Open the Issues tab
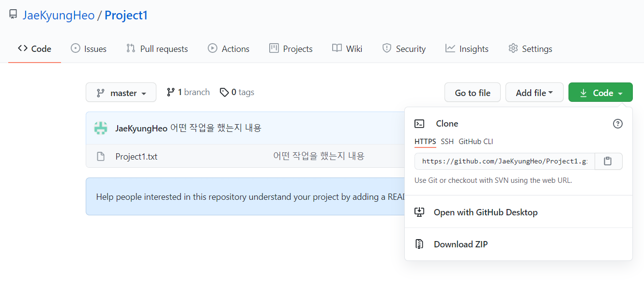Viewport: 644px width, 291px height. click(x=89, y=48)
